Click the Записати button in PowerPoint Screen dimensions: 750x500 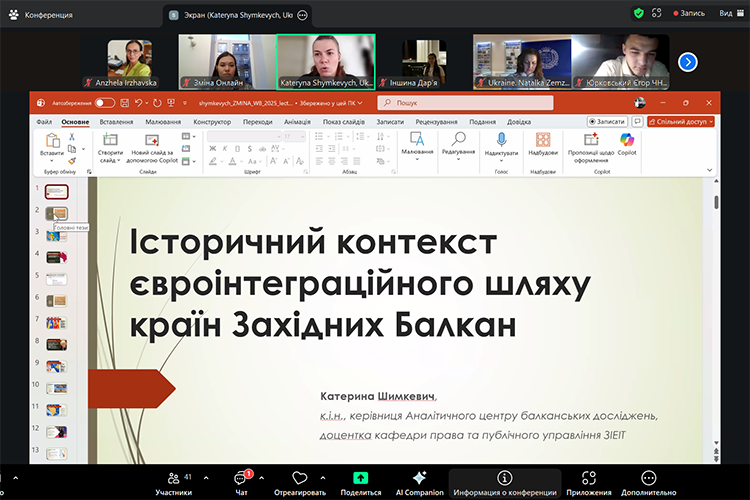[x=606, y=122]
